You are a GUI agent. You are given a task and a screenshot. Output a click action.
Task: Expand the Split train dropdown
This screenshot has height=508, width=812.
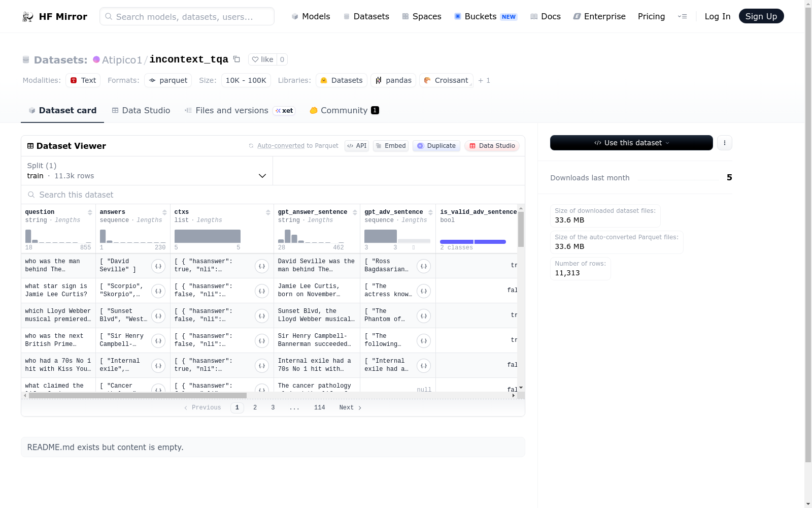click(147, 171)
